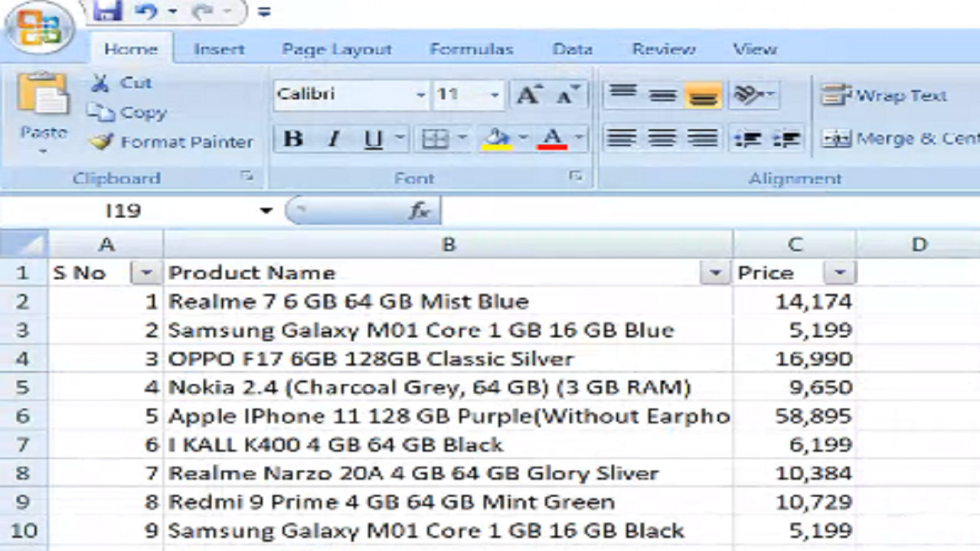The image size is (980, 551).
Task: Decrease font size with Shrink Font
Action: coord(567,95)
